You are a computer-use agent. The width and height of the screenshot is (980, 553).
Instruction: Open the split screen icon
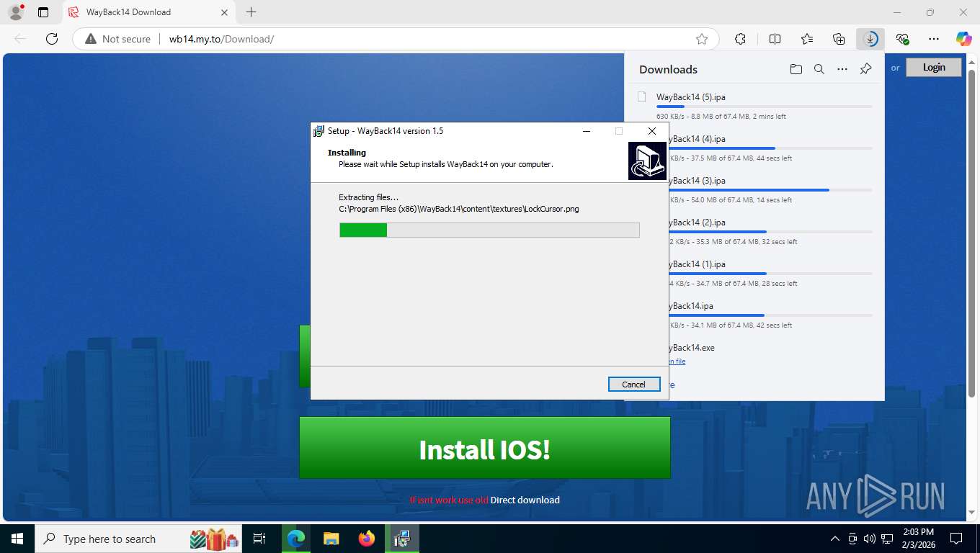(x=775, y=39)
